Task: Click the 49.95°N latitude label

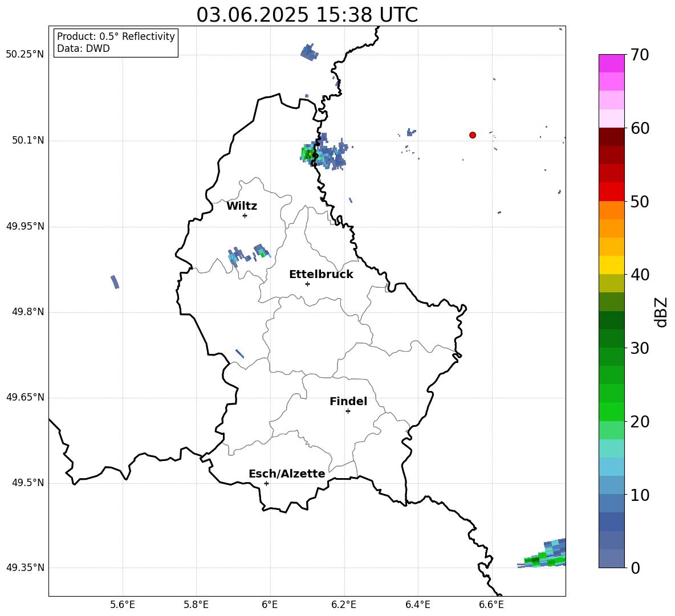Action: pos(25,226)
